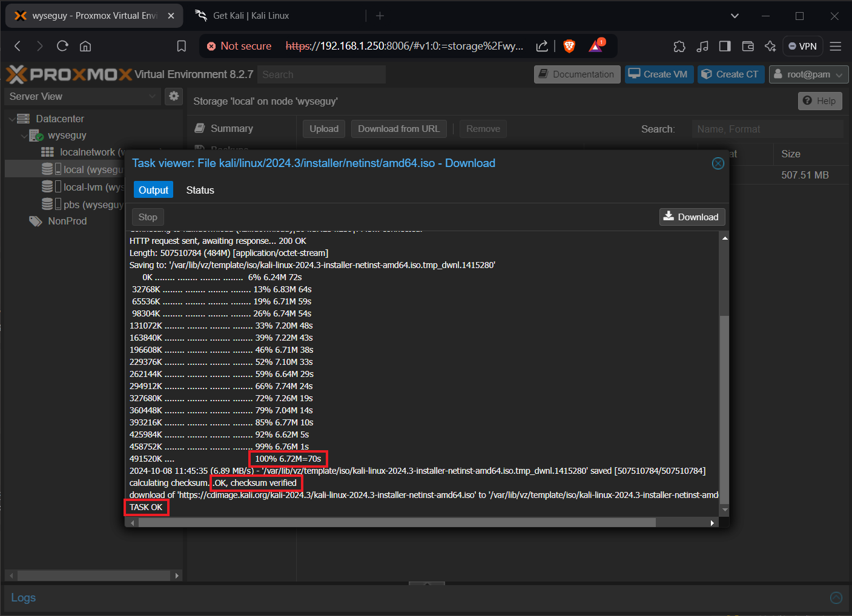Open the Summary storage menu item
The width and height of the screenshot is (852, 616).
click(232, 129)
